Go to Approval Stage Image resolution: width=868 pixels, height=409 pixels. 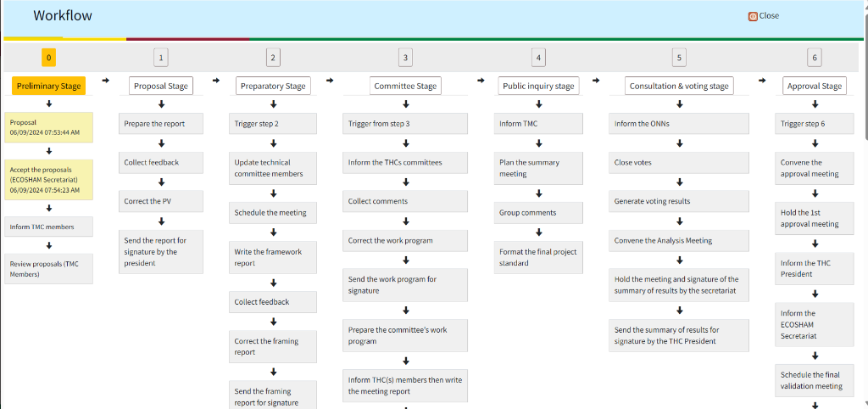(815, 86)
